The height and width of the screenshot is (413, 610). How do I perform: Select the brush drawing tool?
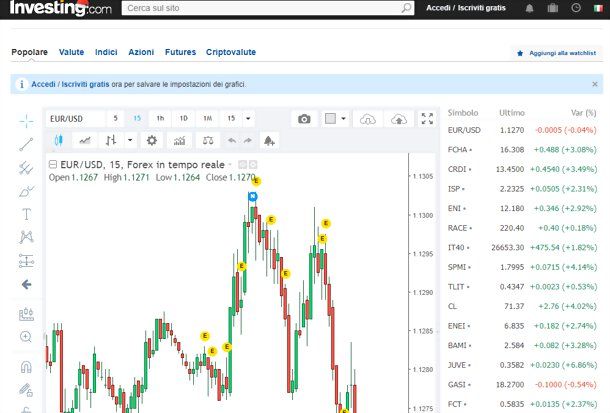pyautogui.click(x=26, y=191)
